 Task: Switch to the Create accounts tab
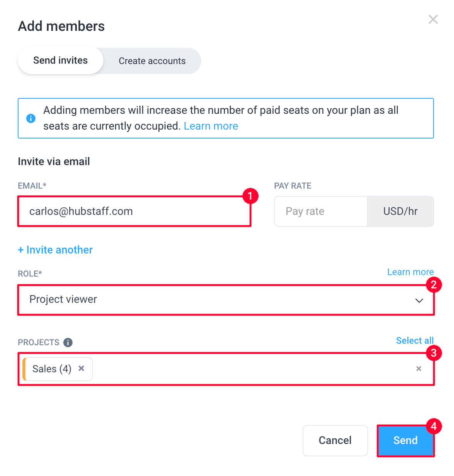pyautogui.click(x=152, y=61)
